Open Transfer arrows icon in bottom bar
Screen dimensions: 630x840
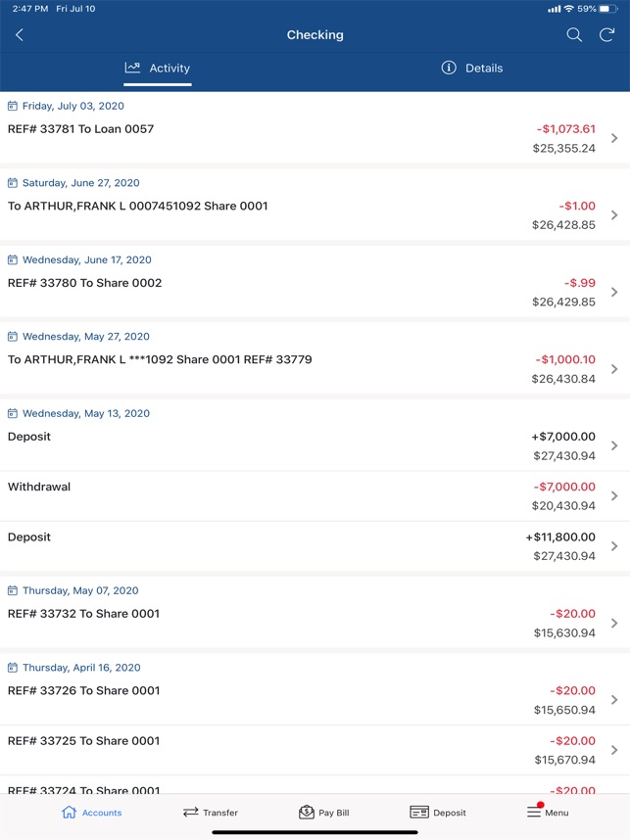tap(191, 813)
